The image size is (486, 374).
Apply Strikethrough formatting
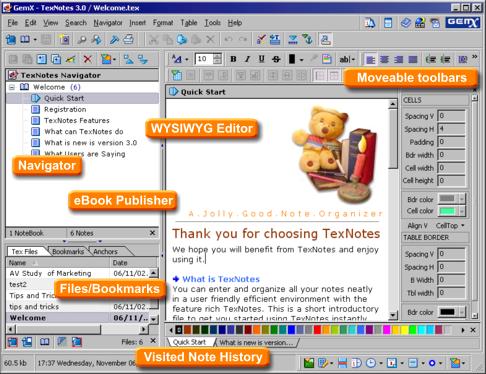276,59
